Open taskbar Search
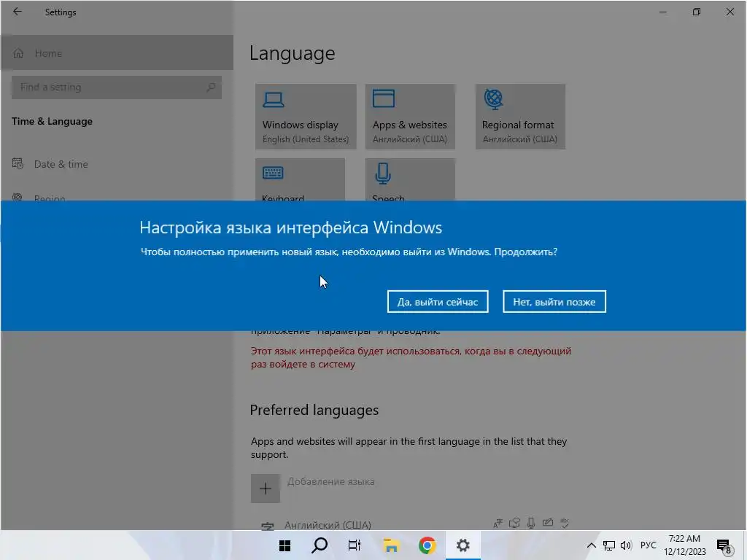The width and height of the screenshot is (747, 560). coord(320,545)
